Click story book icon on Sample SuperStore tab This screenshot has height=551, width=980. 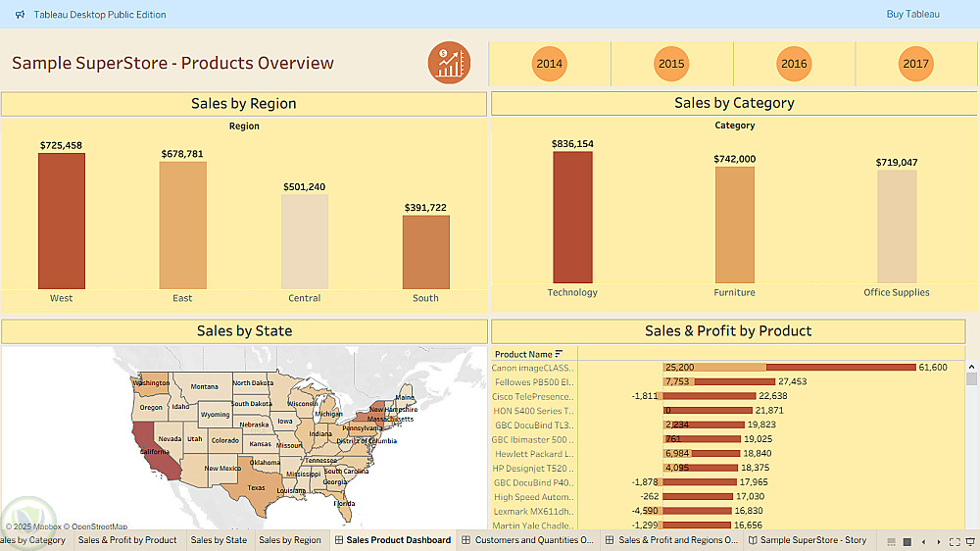pos(753,540)
